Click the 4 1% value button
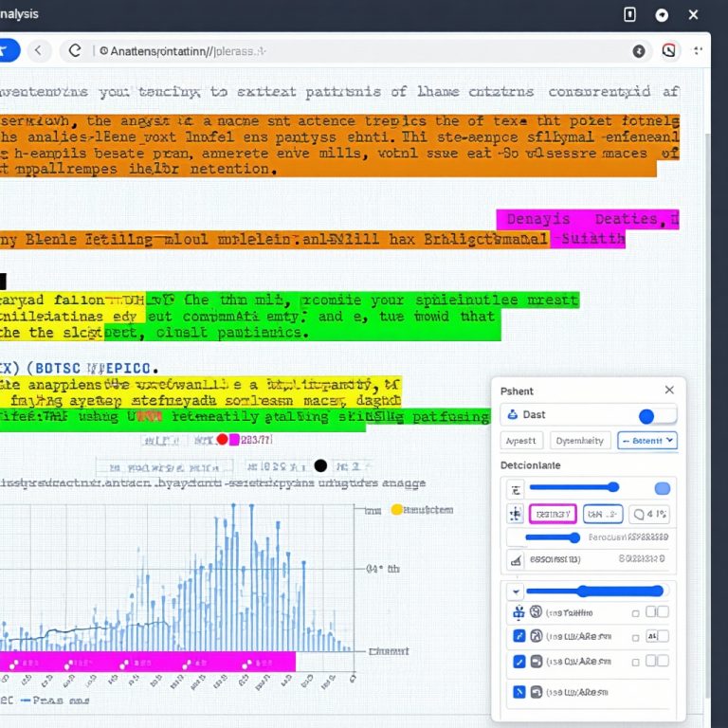 649,514
